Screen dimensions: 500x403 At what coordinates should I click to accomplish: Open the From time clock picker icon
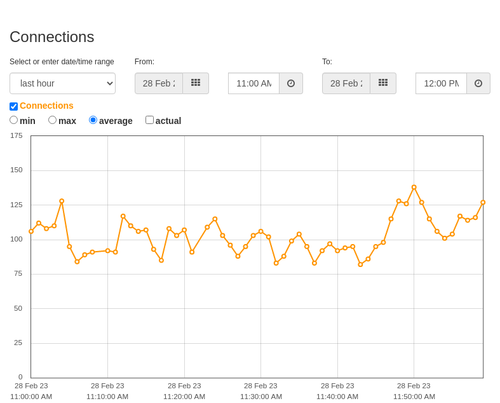pos(291,83)
